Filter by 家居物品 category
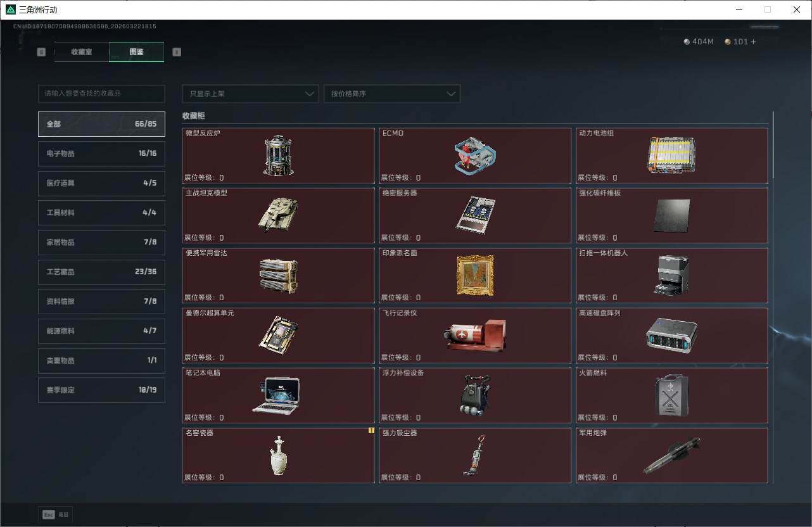The height and width of the screenshot is (527, 812). (x=101, y=242)
